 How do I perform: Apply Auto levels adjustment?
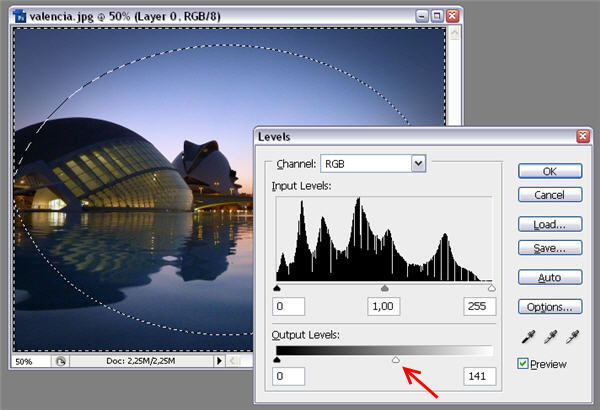(x=550, y=277)
